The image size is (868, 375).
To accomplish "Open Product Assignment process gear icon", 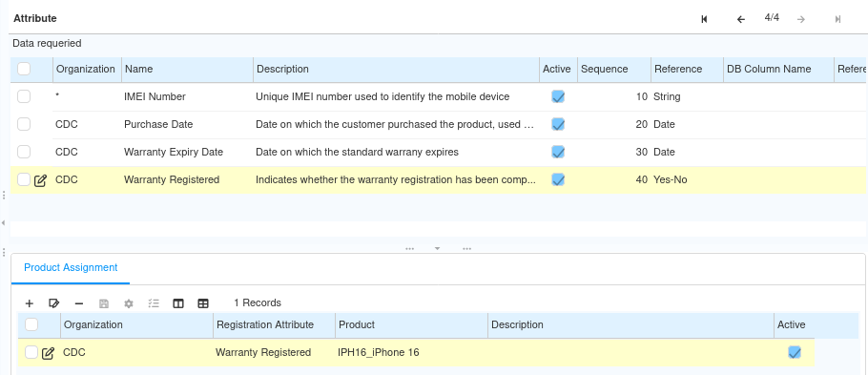I will click(129, 303).
